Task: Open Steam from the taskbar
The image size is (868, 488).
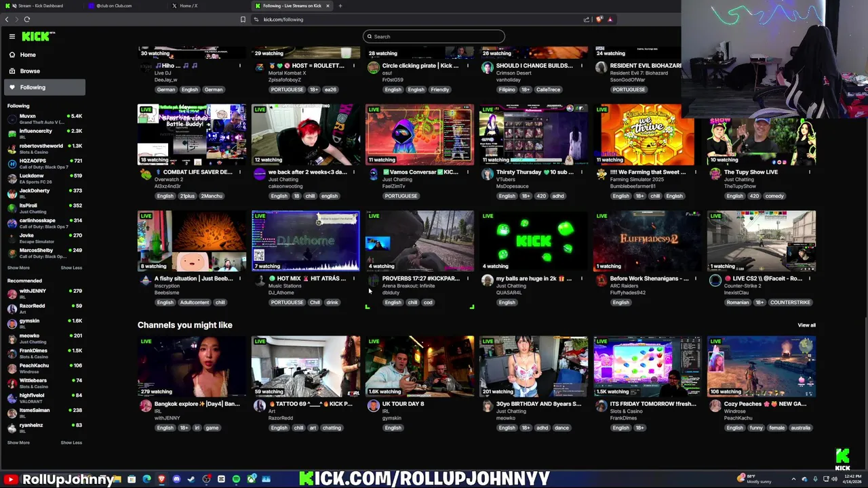Action: [x=191, y=479]
